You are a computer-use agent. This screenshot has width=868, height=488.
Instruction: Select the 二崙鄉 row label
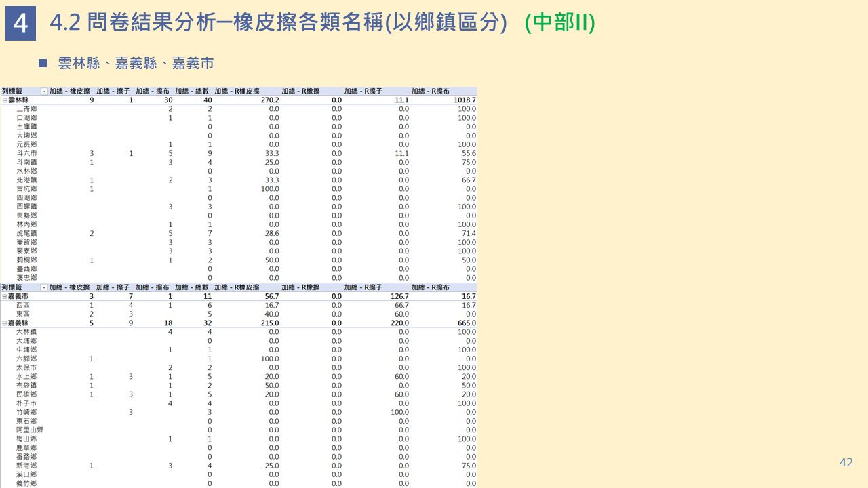click(26, 108)
